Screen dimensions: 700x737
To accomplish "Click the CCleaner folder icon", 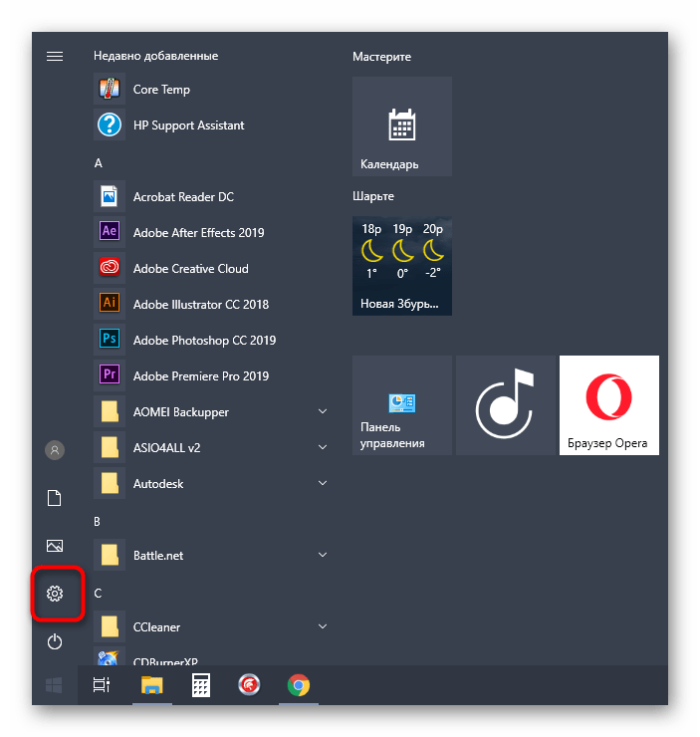I will 110,626.
